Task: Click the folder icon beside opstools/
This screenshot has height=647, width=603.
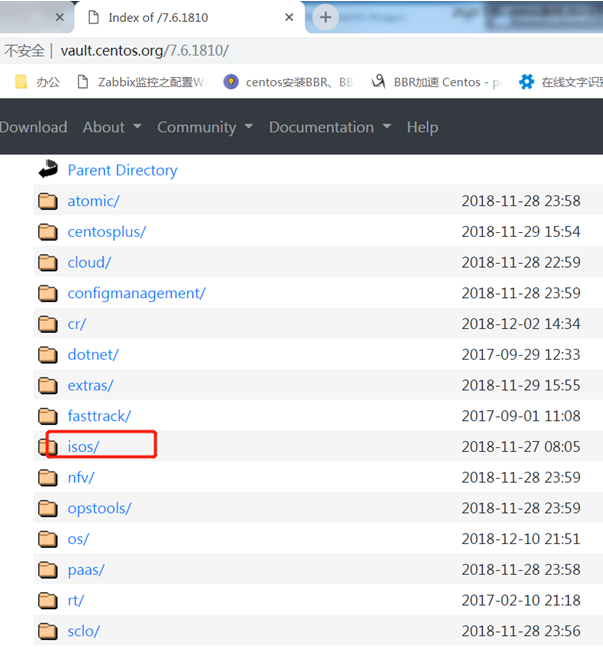Action: click(x=48, y=508)
